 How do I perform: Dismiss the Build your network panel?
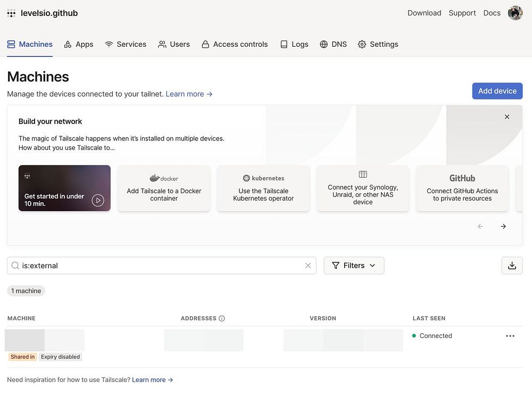507,117
